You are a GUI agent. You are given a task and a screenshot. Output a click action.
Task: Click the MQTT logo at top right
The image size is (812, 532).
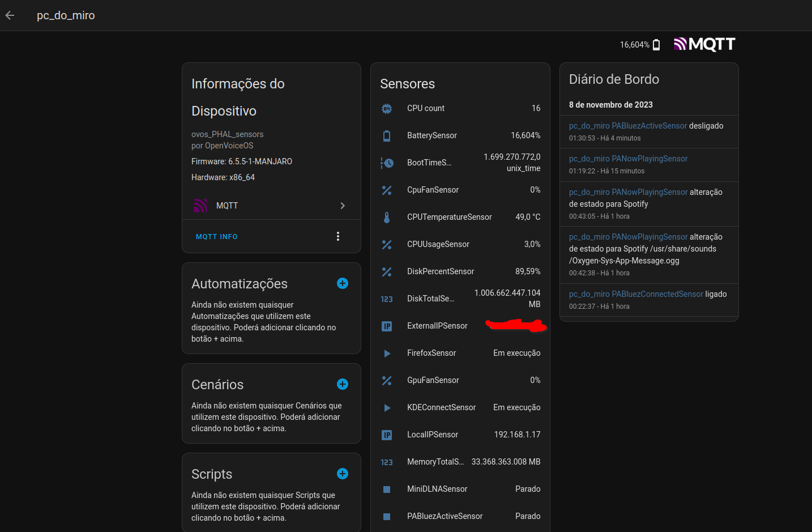point(704,44)
